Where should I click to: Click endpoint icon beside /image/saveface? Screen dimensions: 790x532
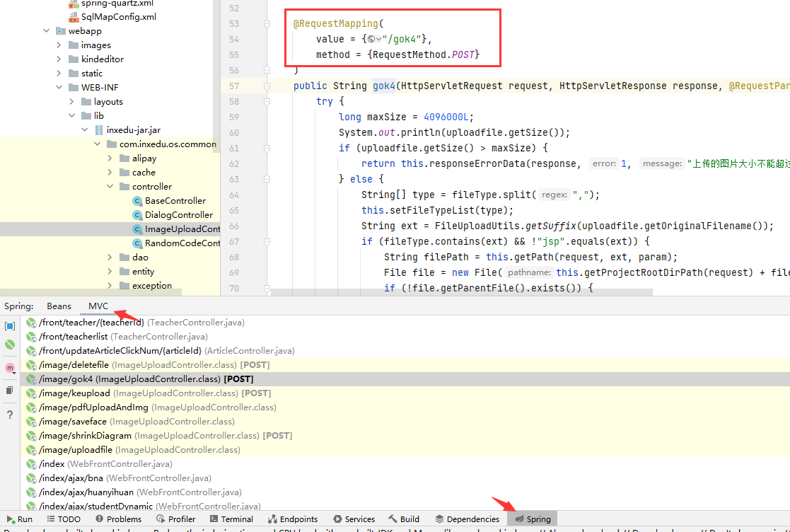[x=31, y=422]
